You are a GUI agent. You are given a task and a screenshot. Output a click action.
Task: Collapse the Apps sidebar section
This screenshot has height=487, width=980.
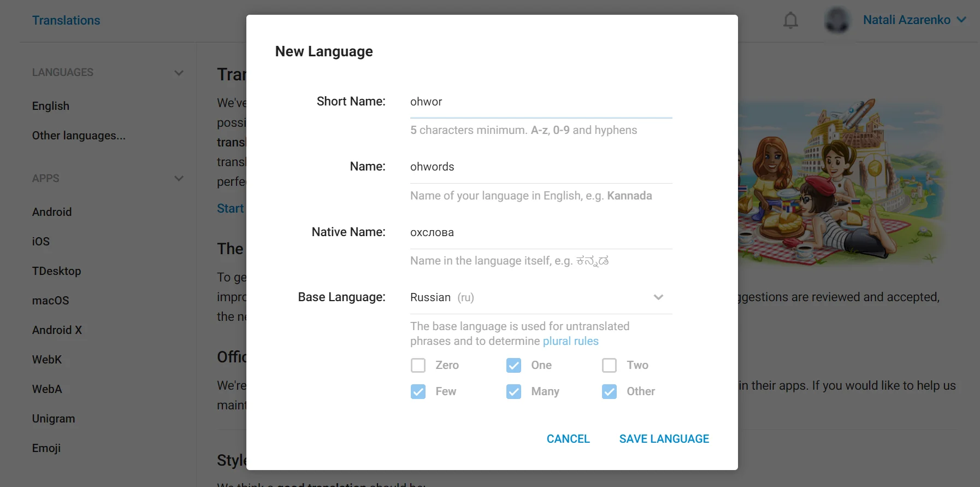pyautogui.click(x=179, y=179)
